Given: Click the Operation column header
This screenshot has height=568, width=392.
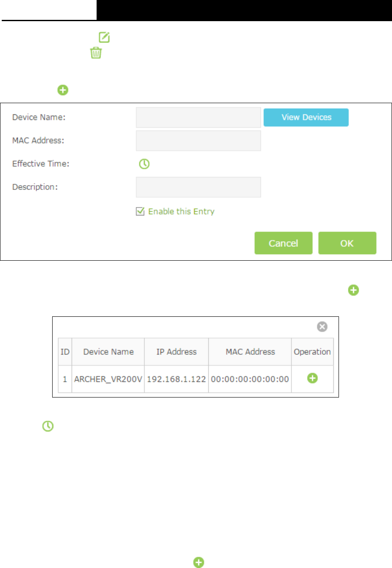Looking at the screenshot, I should (312, 352).
